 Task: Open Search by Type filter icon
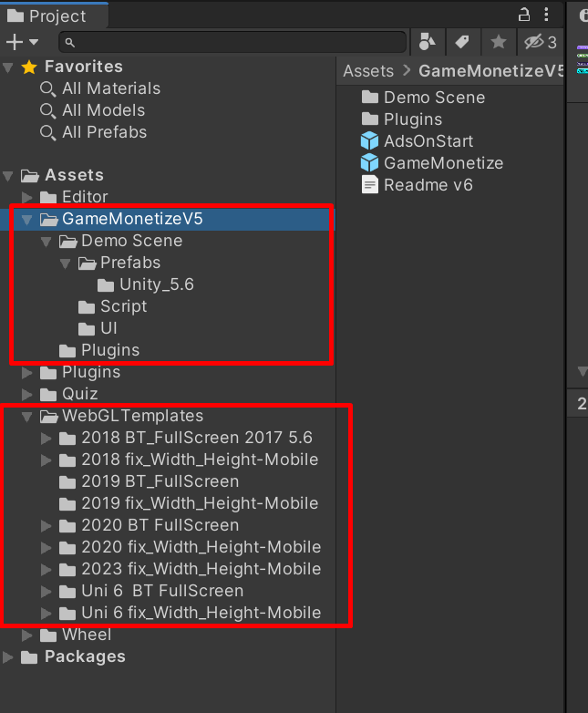(x=427, y=42)
